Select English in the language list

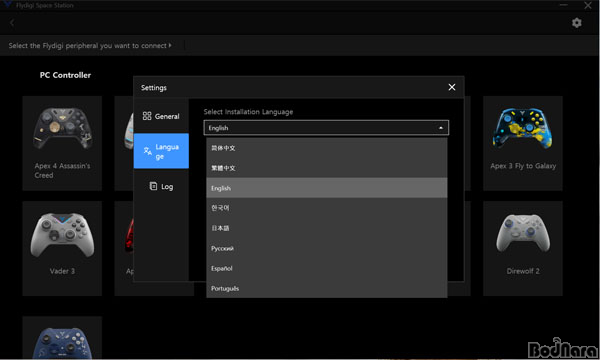326,188
